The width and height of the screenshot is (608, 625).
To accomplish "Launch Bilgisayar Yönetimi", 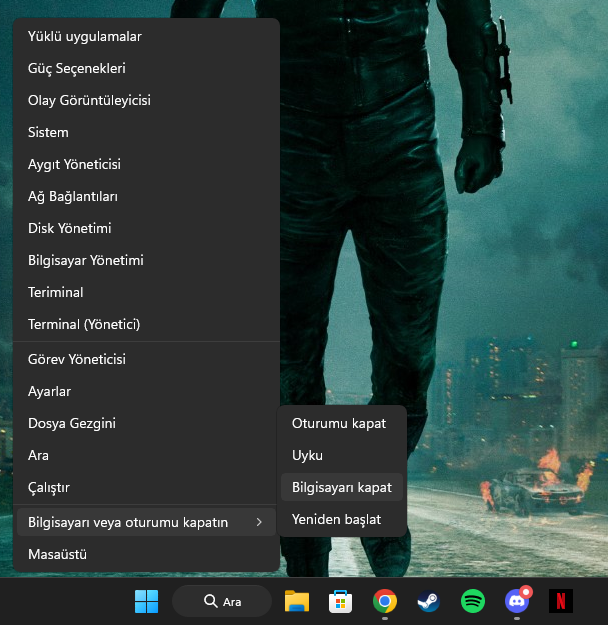I will pyautogui.click(x=146, y=260).
